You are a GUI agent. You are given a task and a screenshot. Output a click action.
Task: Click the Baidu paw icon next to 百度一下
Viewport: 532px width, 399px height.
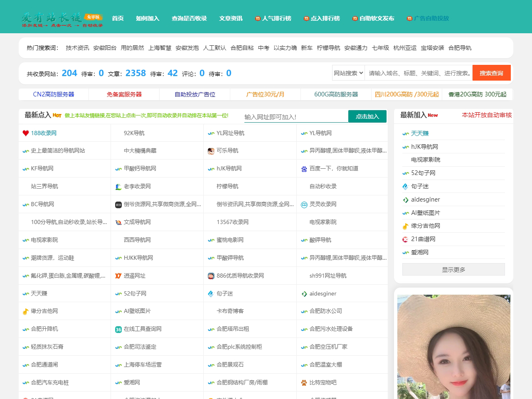(x=304, y=168)
